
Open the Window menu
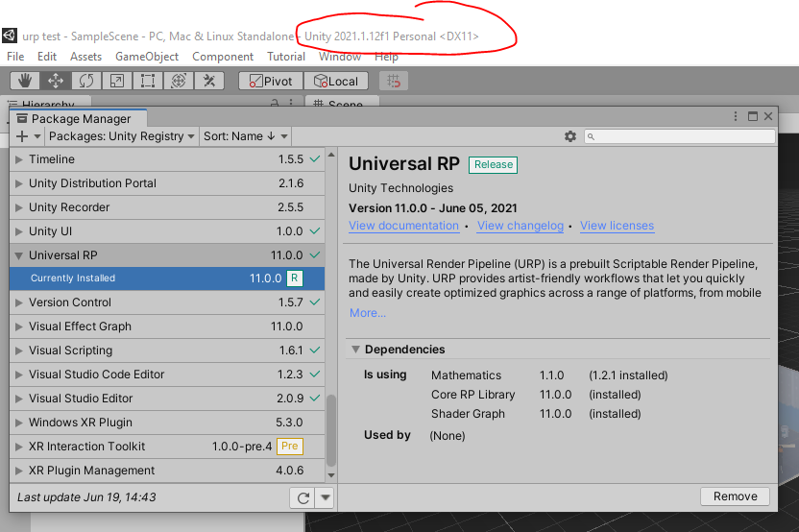coord(340,57)
